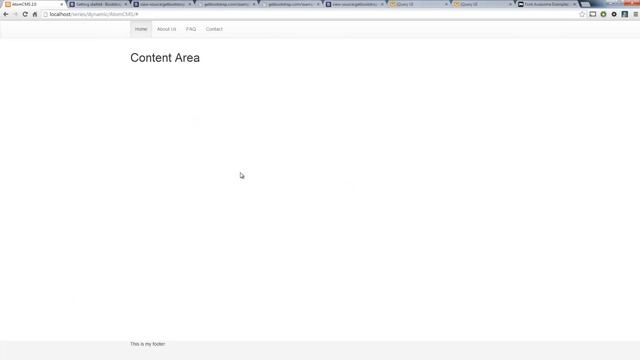Go back using the browser back arrow

[6, 14]
